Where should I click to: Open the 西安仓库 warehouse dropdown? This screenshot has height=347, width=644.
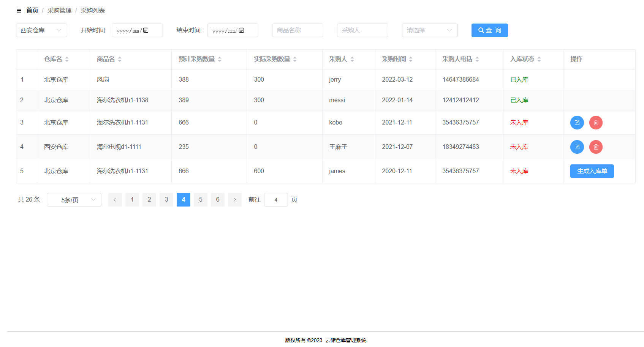coord(41,30)
